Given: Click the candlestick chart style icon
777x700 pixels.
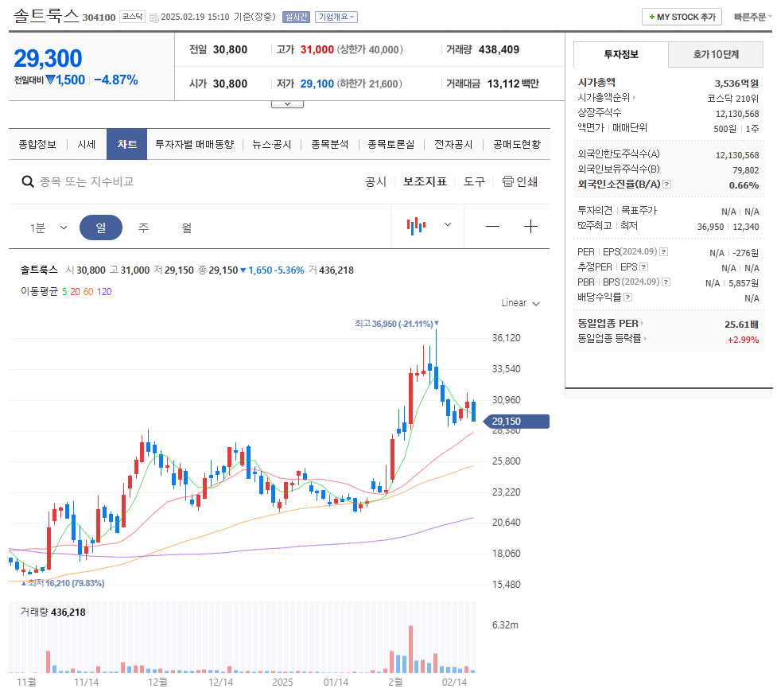Looking at the screenshot, I should [x=414, y=226].
